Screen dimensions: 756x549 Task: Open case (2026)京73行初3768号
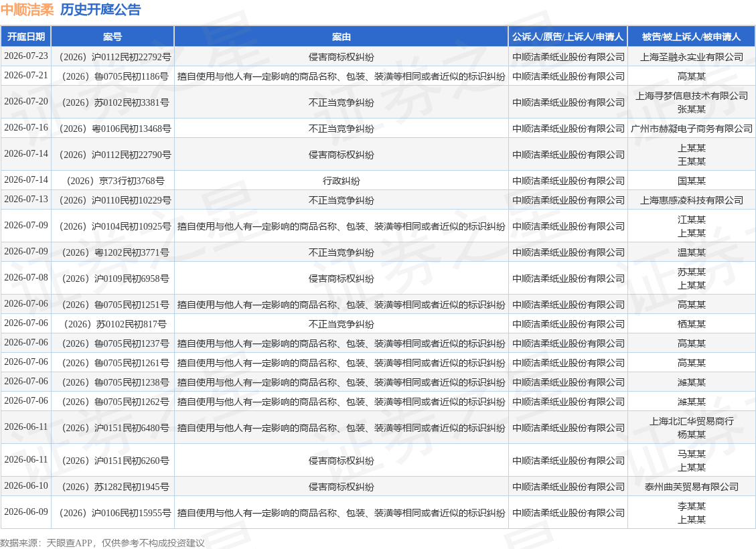115,181
